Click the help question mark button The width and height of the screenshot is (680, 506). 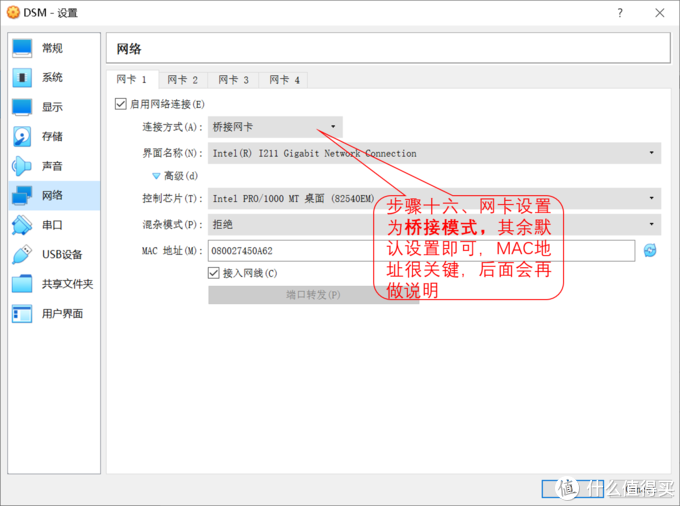click(x=620, y=13)
